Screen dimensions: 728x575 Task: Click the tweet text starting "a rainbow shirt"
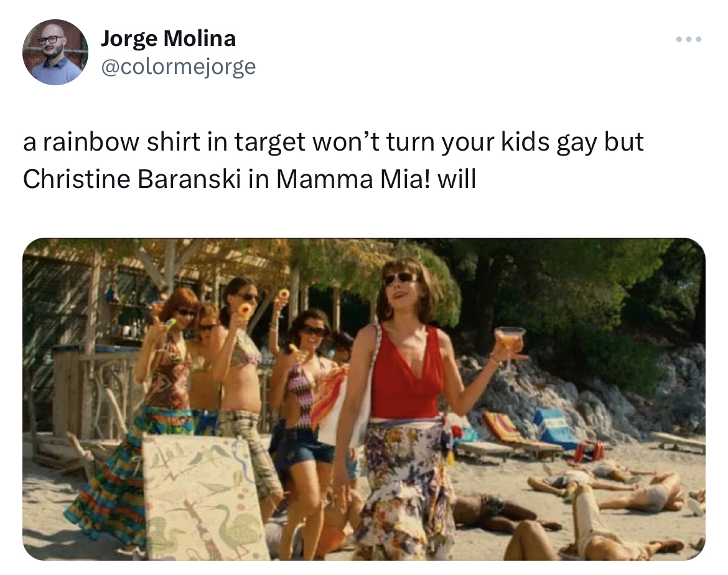click(x=333, y=160)
